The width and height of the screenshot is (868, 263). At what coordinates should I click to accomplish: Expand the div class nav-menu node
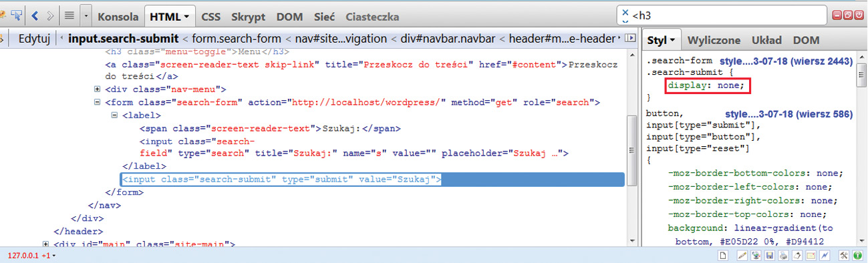[x=98, y=89]
